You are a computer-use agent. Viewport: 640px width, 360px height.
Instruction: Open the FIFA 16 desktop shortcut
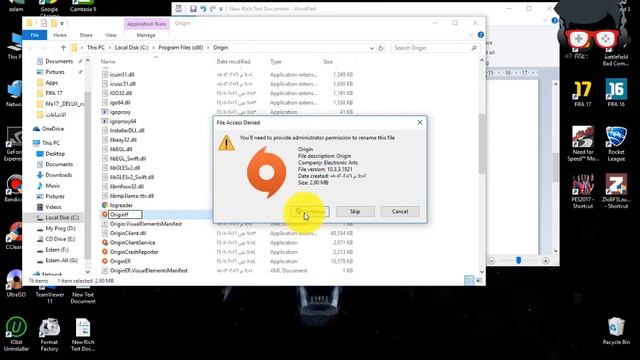coord(616,93)
